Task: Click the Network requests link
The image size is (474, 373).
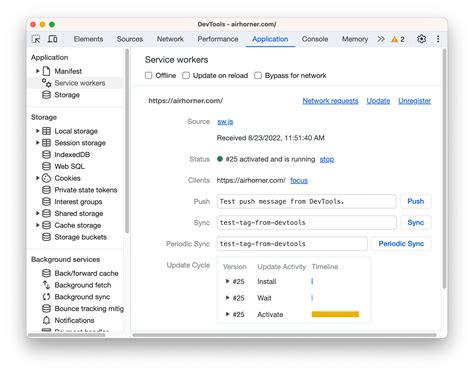Action: (x=330, y=101)
